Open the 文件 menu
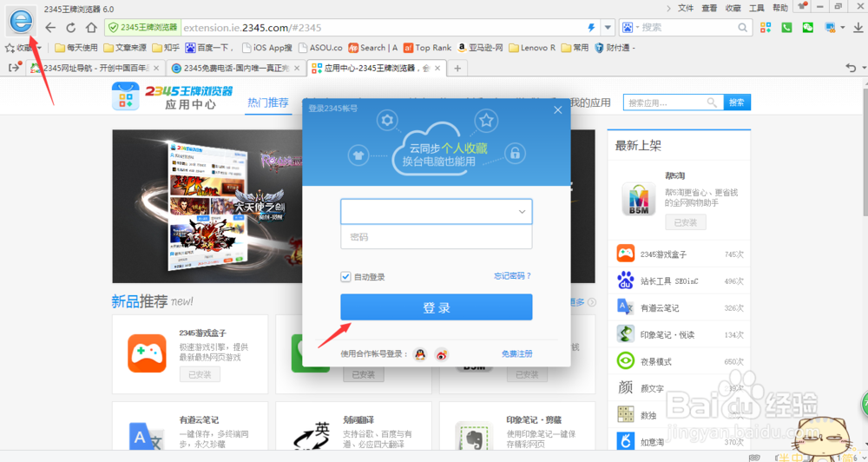 [686, 8]
